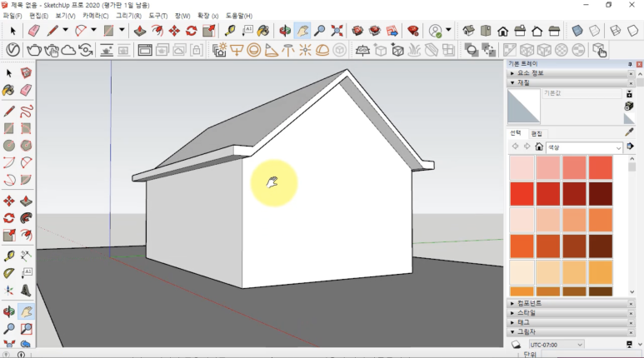The height and width of the screenshot is (358, 644).
Task: Open the 카메라(C) menu
Action: (x=95, y=16)
